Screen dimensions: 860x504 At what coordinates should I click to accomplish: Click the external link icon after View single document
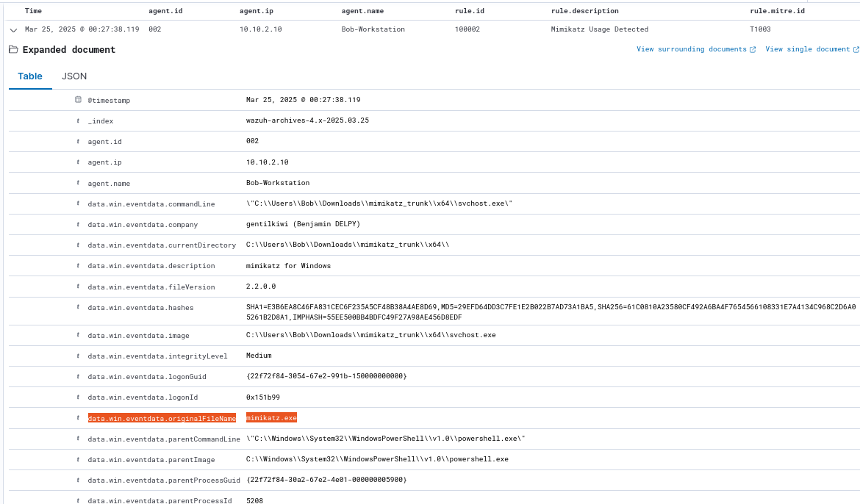(x=856, y=50)
